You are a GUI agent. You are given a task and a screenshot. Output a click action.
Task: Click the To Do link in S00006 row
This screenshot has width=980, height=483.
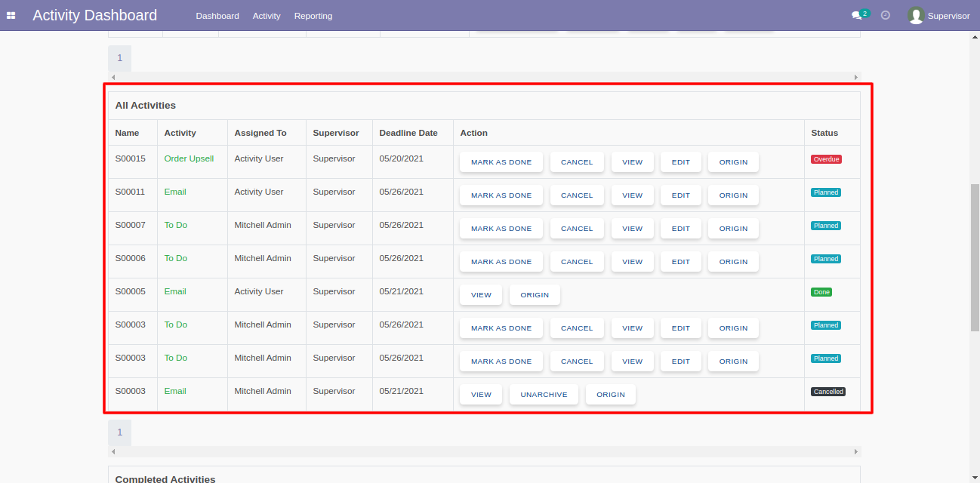click(x=176, y=258)
